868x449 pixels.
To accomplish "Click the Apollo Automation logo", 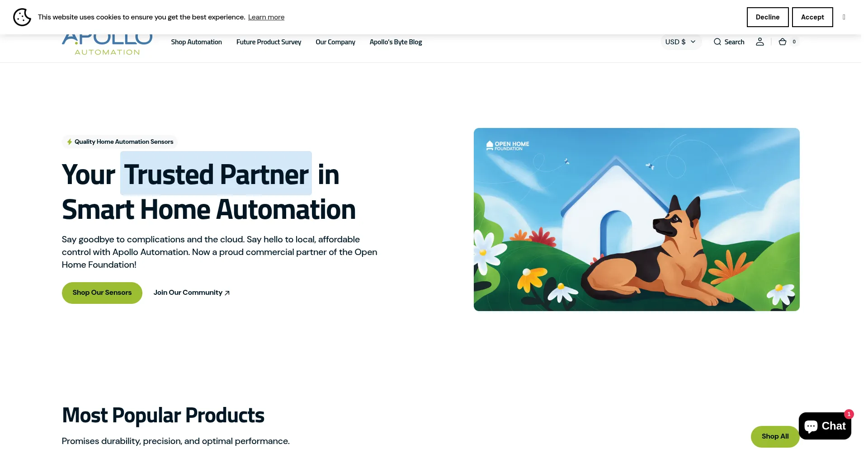I will pos(107,41).
